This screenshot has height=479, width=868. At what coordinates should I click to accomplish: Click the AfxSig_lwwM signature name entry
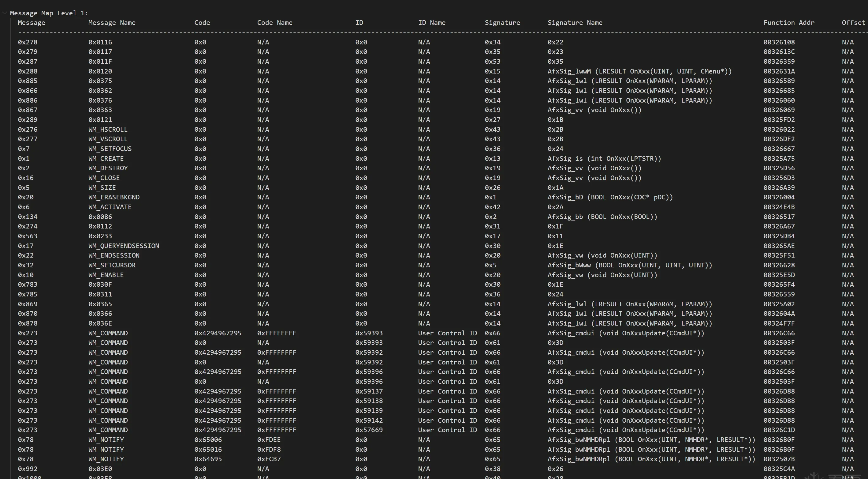tap(639, 71)
